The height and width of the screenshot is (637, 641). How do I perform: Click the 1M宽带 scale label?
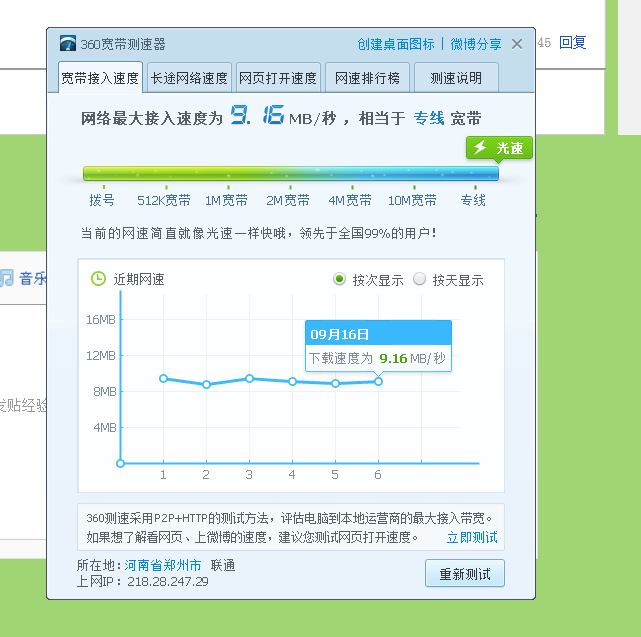click(x=226, y=200)
